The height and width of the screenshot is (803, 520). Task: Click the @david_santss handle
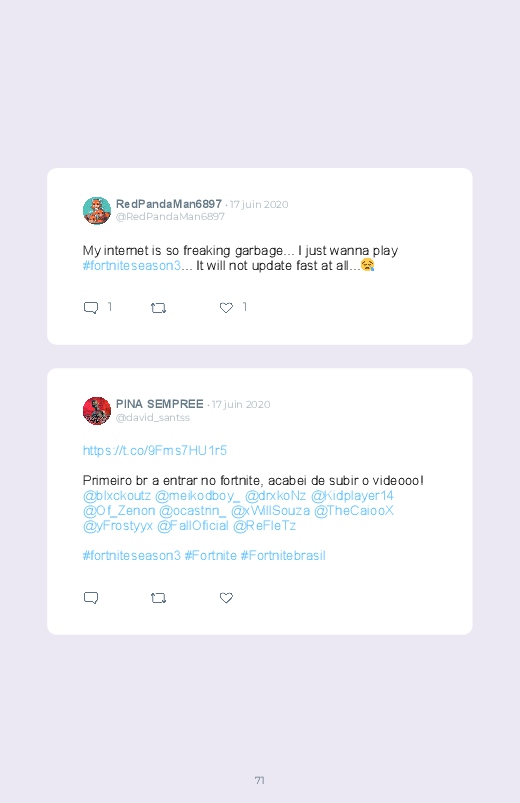[x=153, y=417]
